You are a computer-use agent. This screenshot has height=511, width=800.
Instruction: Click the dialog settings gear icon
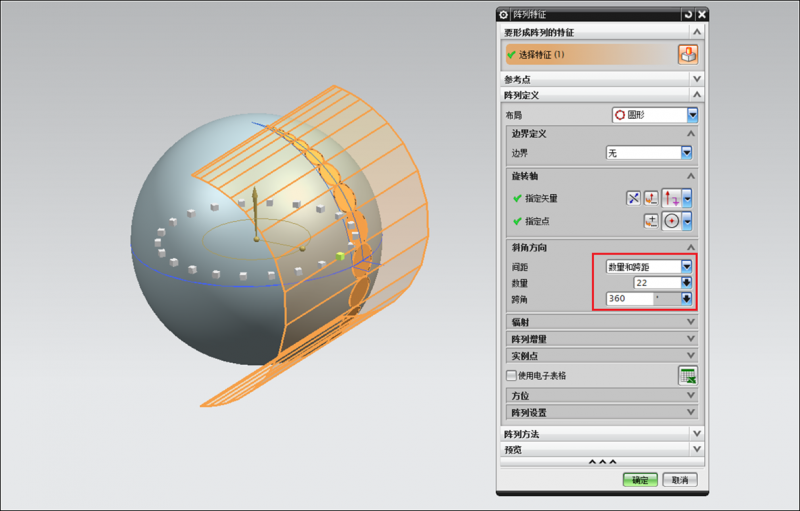click(x=504, y=15)
